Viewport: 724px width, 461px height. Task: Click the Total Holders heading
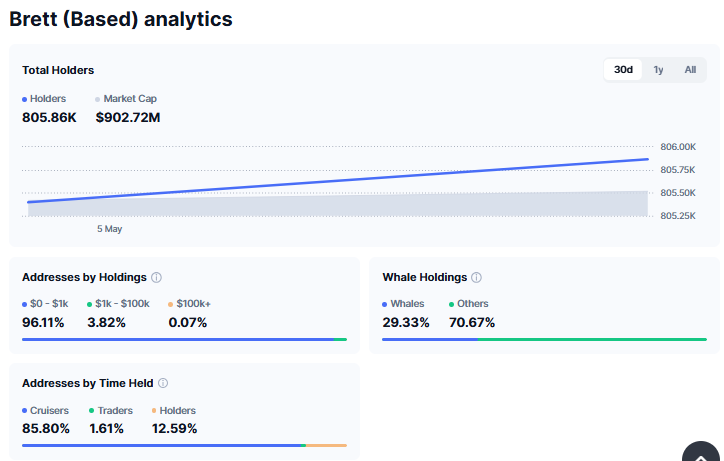pyautogui.click(x=58, y=70)
